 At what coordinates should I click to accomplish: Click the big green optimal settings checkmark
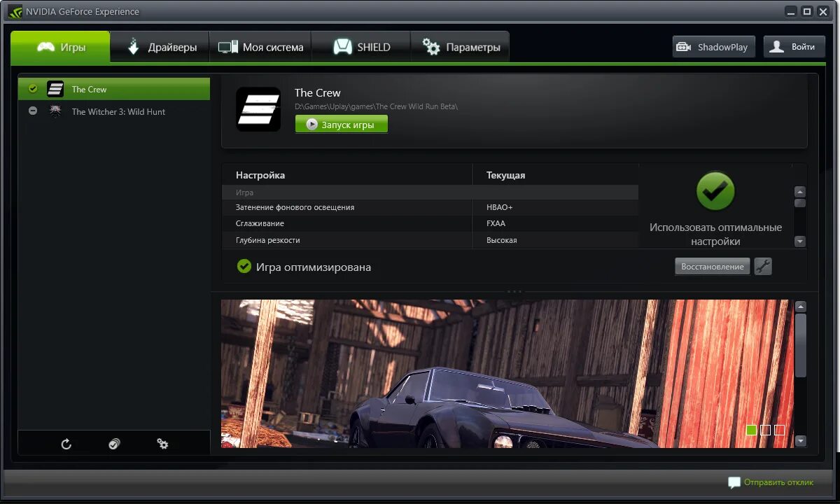pyautogui.click(x=715, y=191)
